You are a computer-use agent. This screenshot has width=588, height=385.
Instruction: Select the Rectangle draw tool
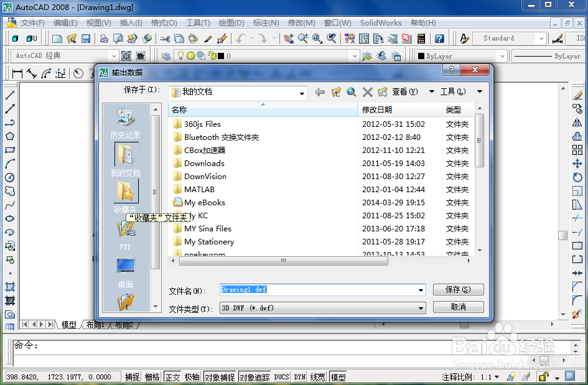point(10,150)
